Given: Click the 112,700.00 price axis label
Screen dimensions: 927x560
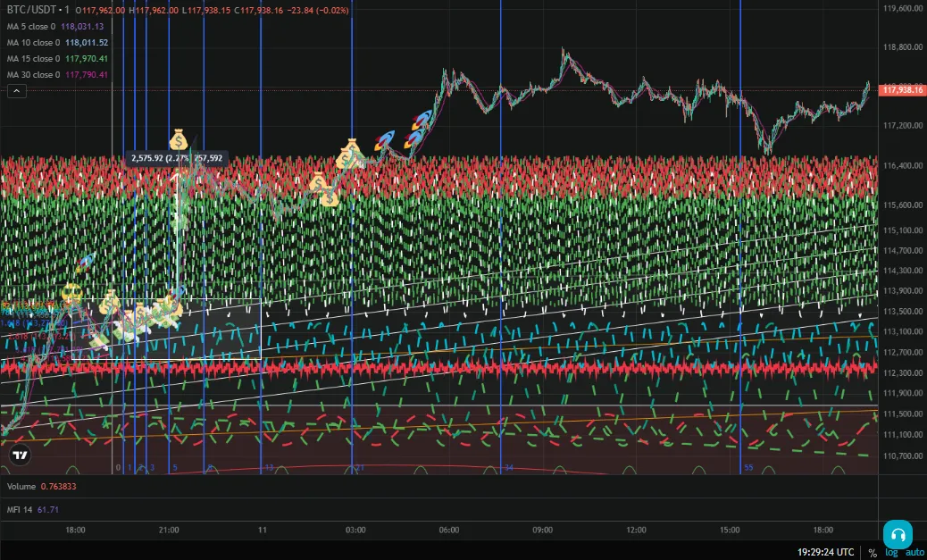Looking at the screenshot, I should [x=902, y=353].
